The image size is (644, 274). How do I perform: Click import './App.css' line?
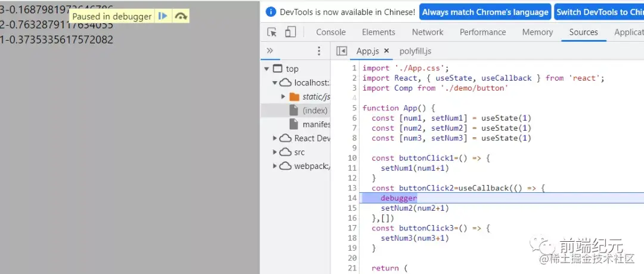point(406,68)
